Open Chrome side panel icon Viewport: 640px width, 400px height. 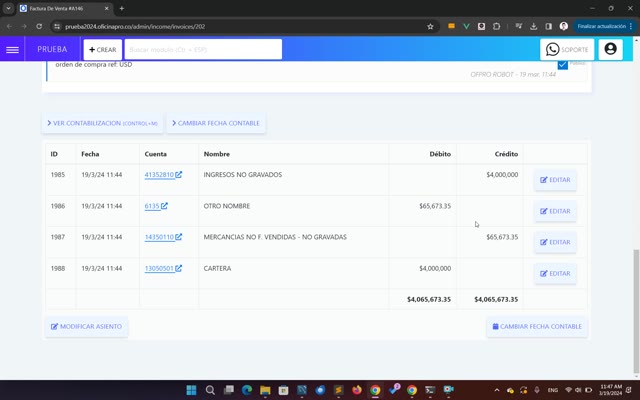(x=549, y=26)
